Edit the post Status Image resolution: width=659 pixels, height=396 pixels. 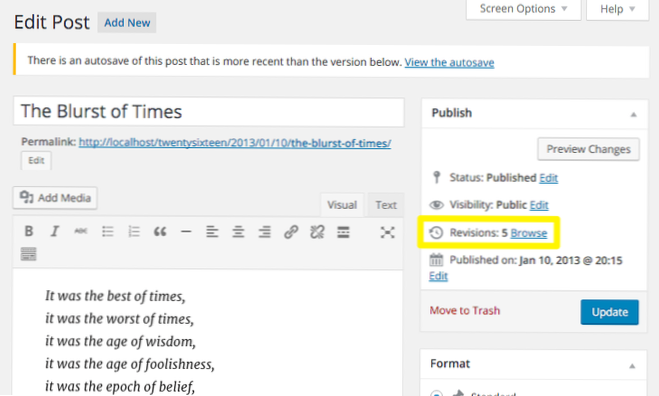click(548, 178)
